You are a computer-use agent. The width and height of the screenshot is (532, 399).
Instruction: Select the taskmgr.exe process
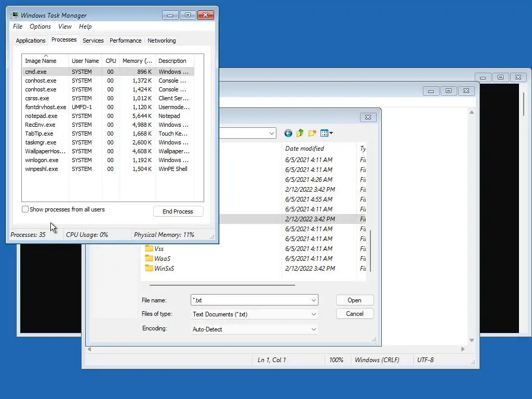point(108,142)
